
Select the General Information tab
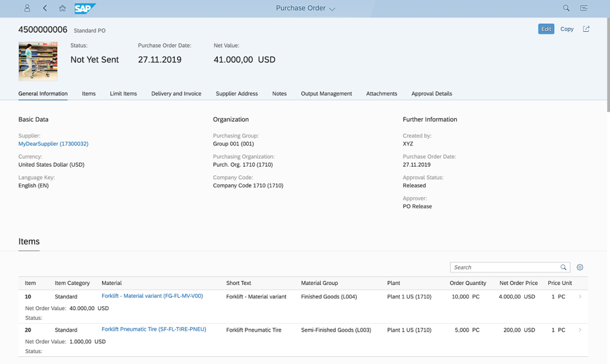pyautogui.click(x=43, y=93)
